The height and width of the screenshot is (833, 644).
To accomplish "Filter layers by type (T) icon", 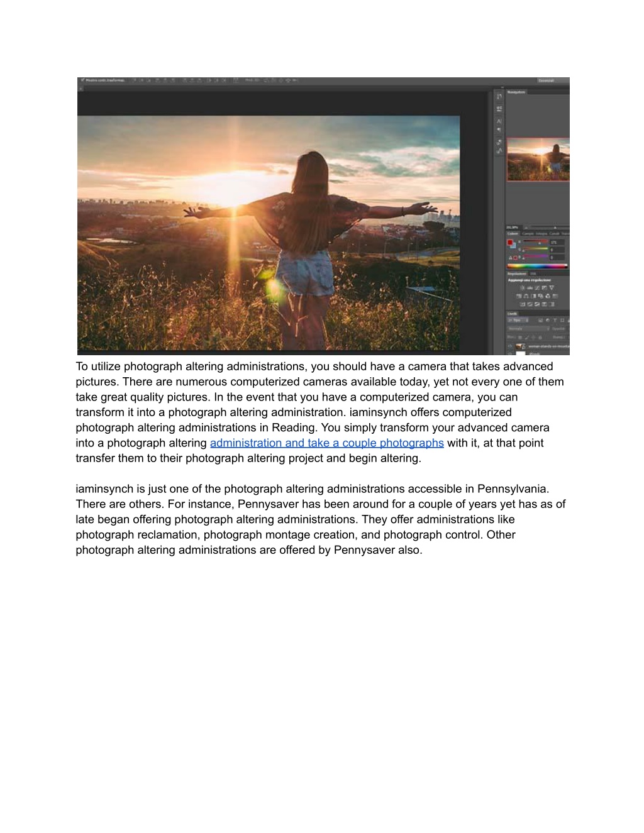I will point(555,321).
